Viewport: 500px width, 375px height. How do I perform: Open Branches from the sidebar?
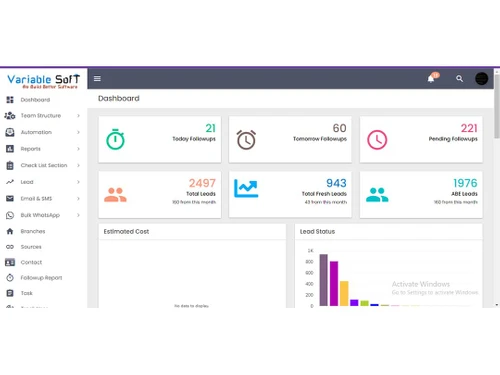pyautogui.click(x=33, y=231)
